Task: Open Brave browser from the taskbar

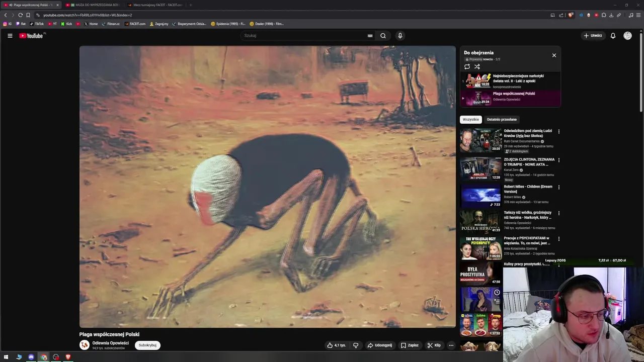Action: pyautogui.click(x=68, y=357)
